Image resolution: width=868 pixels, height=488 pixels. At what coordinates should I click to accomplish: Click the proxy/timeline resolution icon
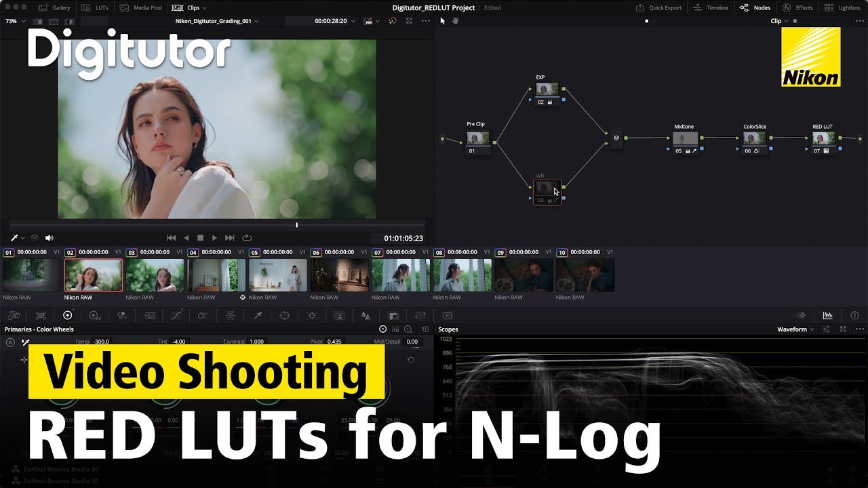pos(369,21)
